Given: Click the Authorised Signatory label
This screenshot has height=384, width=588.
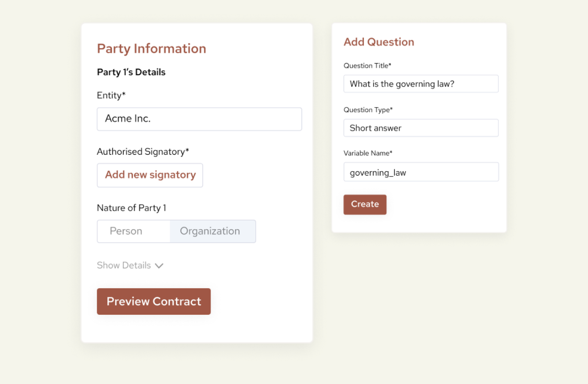Looking at the screenshot, I should (x=143, y=151).
